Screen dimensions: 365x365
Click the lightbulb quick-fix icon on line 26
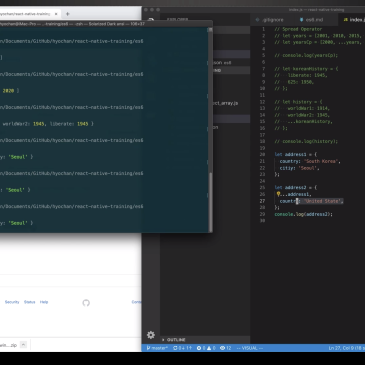(278, 194)
